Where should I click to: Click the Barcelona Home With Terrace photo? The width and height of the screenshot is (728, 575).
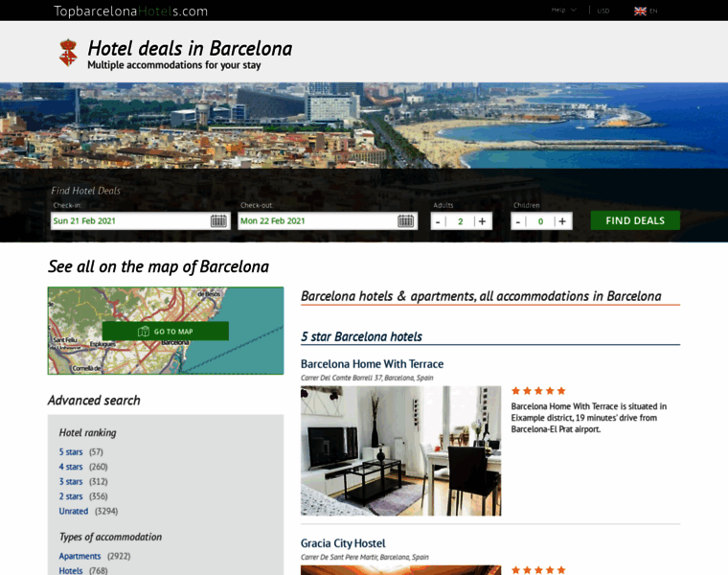pos(400,450)
